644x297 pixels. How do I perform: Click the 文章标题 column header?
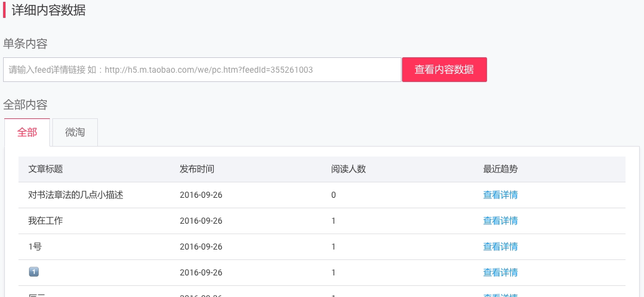click(x=46, y=169)
